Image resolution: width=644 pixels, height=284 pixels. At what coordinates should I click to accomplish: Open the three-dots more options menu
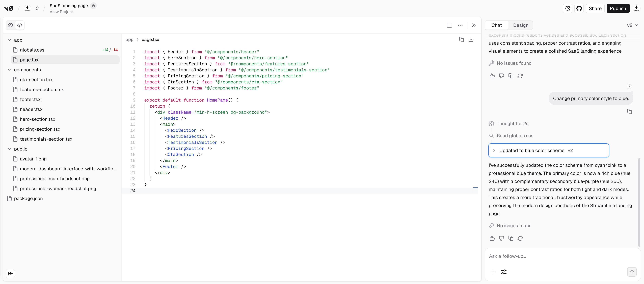pos(460,25)
